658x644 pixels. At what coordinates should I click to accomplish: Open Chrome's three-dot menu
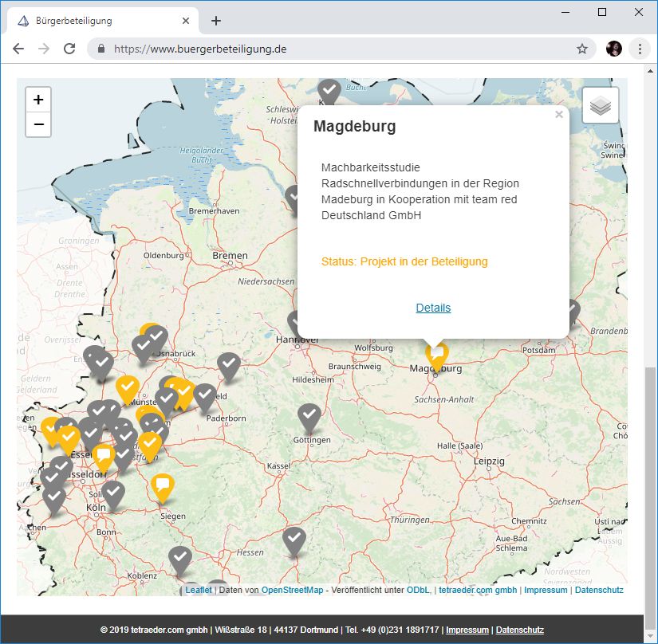(x=640, y=49)
